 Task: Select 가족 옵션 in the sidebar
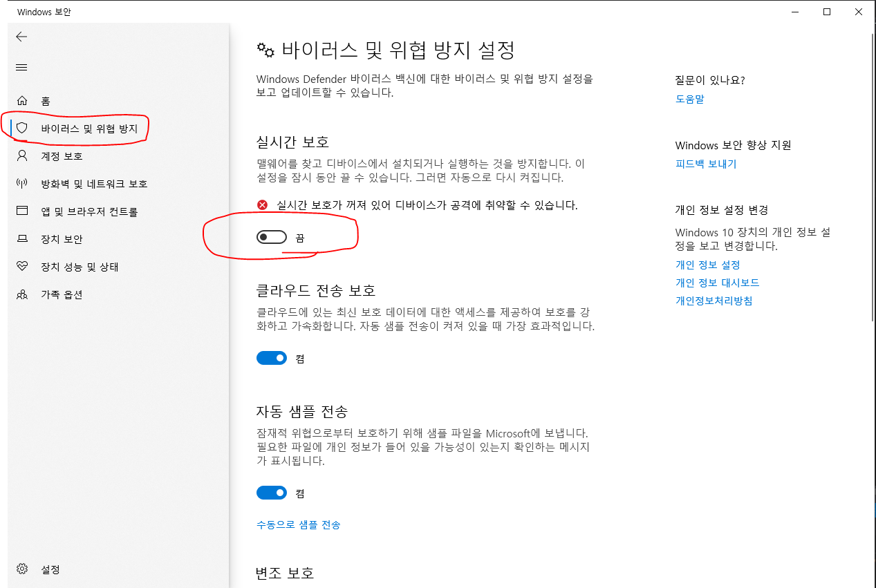click(62, 294)
